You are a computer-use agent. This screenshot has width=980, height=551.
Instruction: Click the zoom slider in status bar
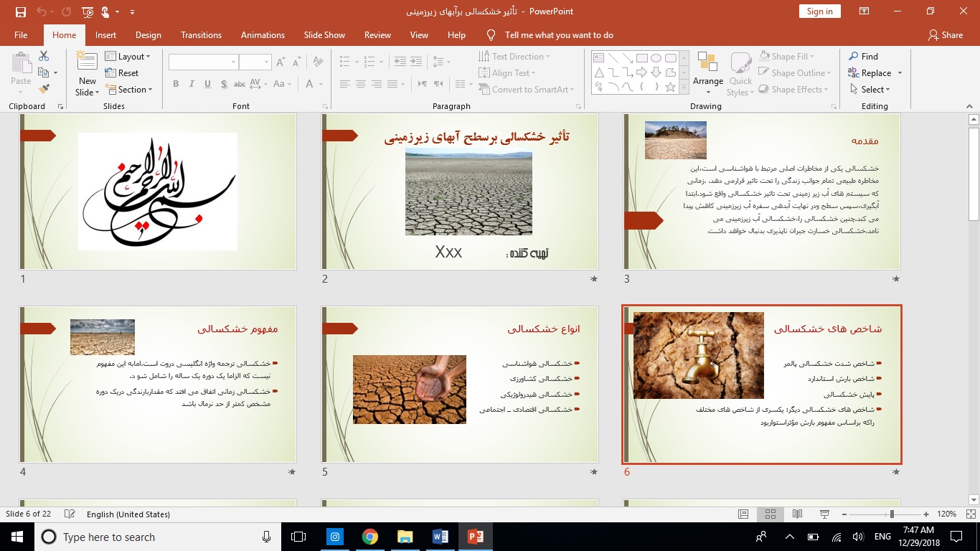891,514
